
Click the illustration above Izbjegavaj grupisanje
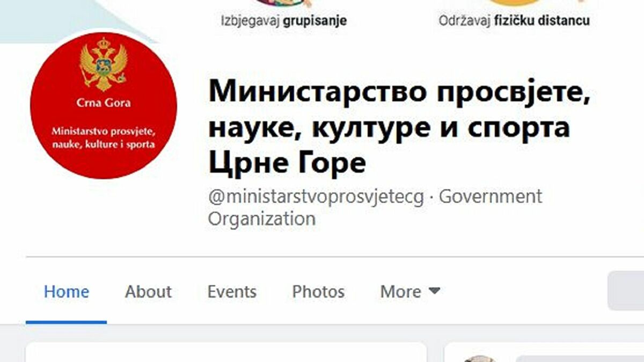click(x=283, y=3)
